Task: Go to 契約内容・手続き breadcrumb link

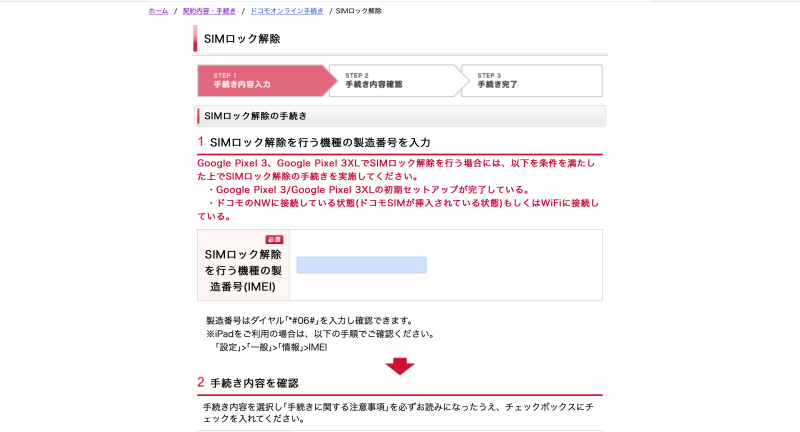Action: pos(209,11)
